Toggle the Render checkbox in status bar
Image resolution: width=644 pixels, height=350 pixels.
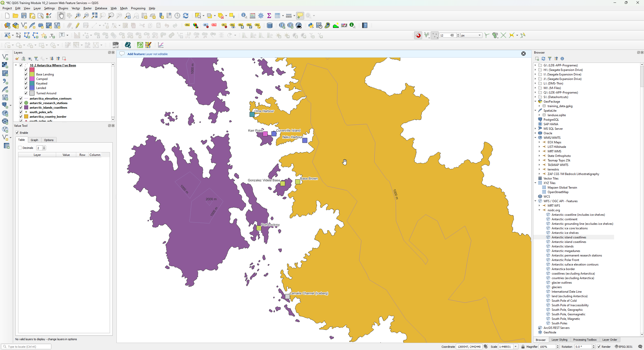click(x=599, y=347)
